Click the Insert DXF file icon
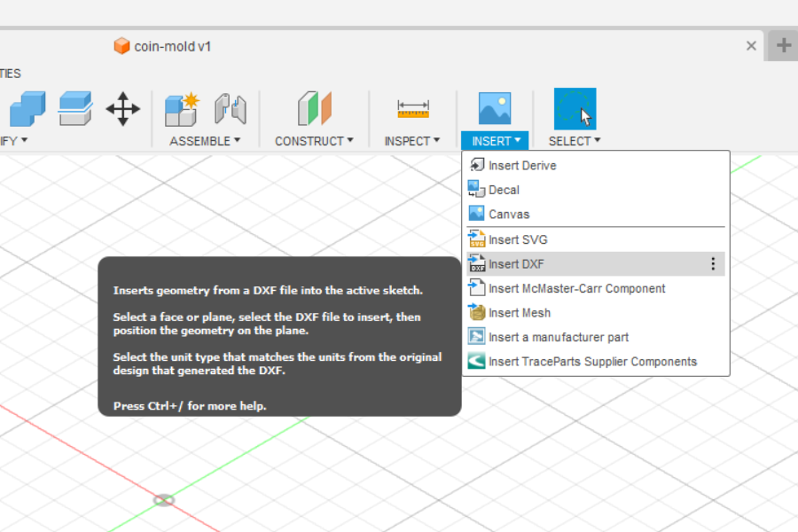Image resolution: width=798 pixels, height=532 pixels. click(476, 263)
